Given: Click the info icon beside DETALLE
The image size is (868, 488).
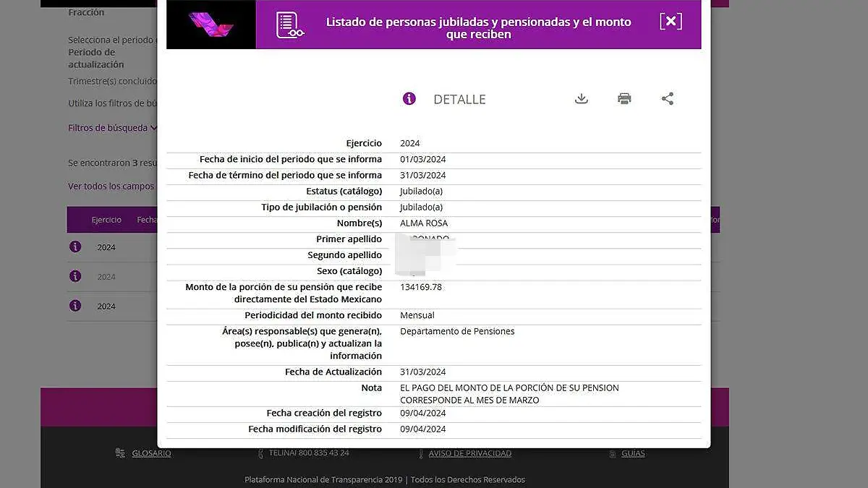Looking at the screenshot, I should [x=409, y=98].
